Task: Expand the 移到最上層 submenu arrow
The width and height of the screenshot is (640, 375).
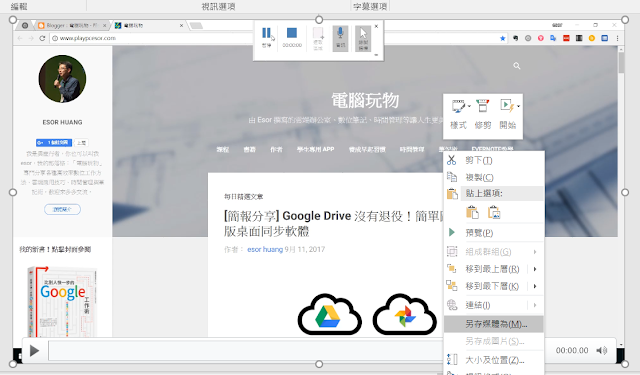Action: (535, 269)
